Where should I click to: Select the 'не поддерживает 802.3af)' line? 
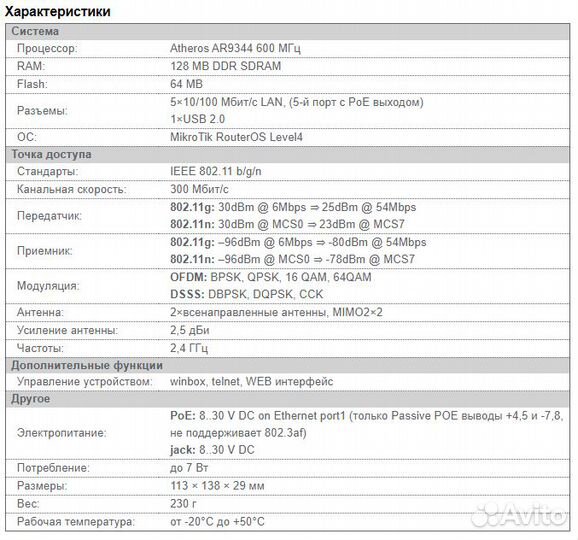coord(238,433)
